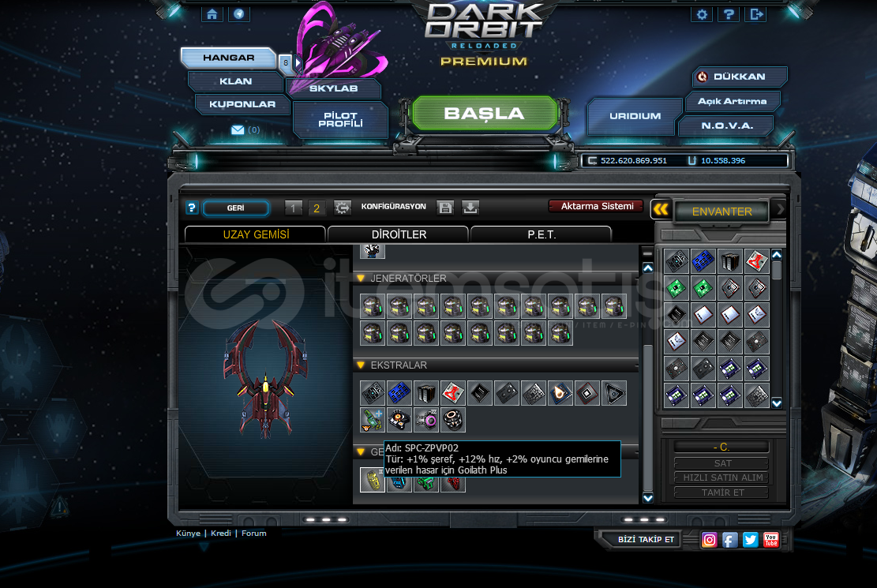The height and width of the screenshot is (588, 877).
Task: Collapse the JENERATÖRLER section
Action: [361, 278]
